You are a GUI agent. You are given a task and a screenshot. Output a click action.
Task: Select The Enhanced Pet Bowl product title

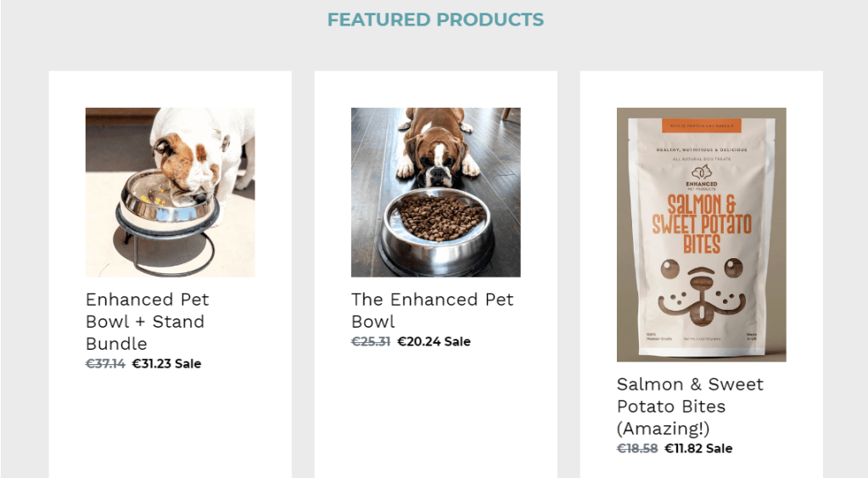(x=432, y=310)
